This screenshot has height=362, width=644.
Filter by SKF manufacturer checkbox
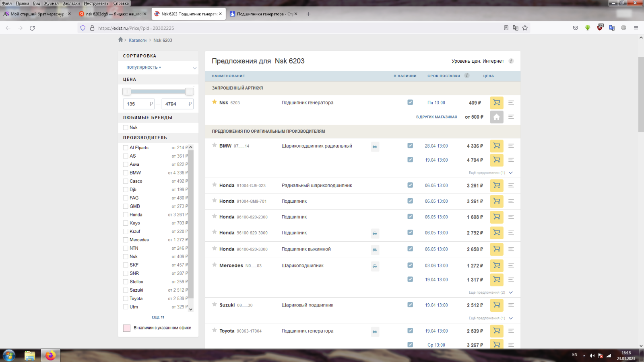pos(126,265)
